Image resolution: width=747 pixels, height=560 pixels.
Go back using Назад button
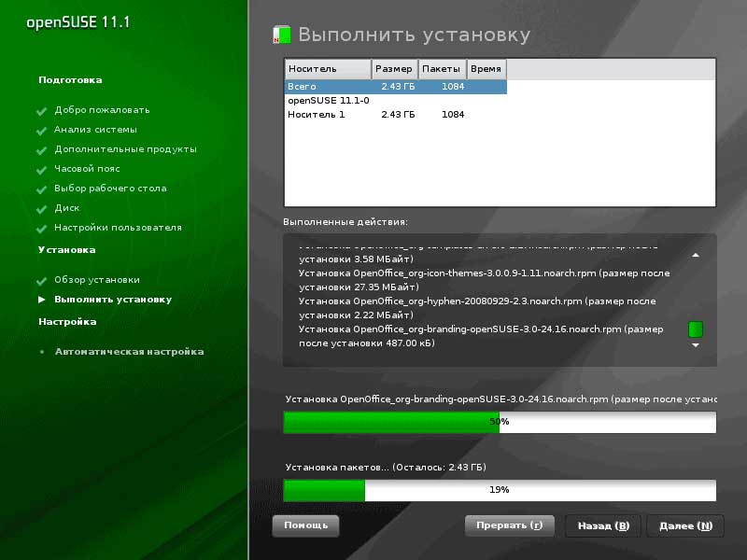[603, 526]
